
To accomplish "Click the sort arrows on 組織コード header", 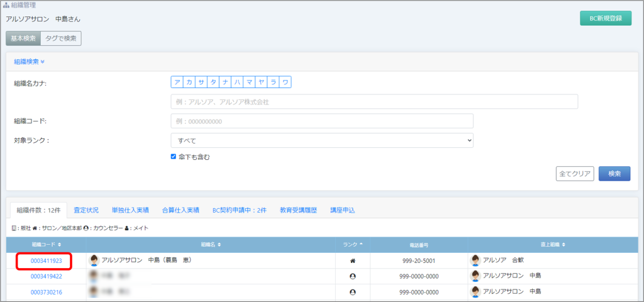I will (60, 244).
